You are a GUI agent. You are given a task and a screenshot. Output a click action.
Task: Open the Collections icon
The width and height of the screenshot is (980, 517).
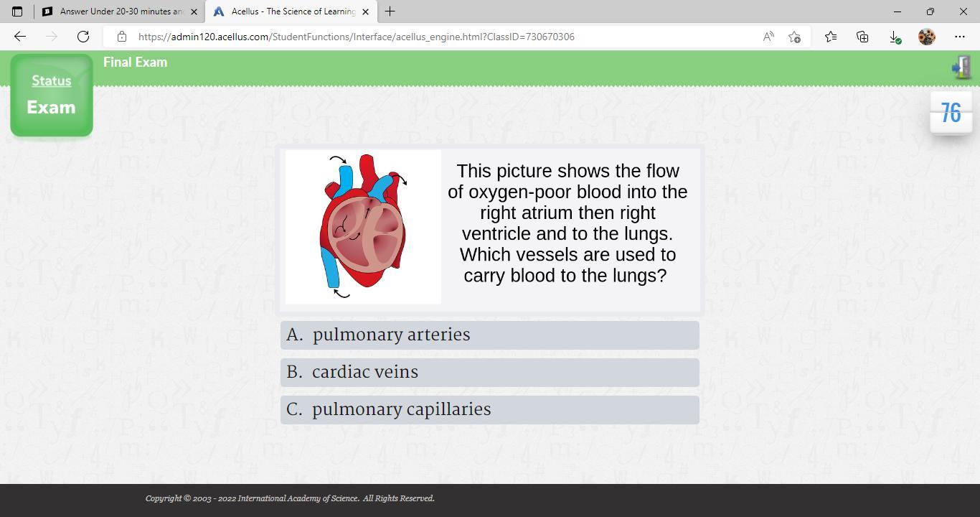click(x=863, y=37)
